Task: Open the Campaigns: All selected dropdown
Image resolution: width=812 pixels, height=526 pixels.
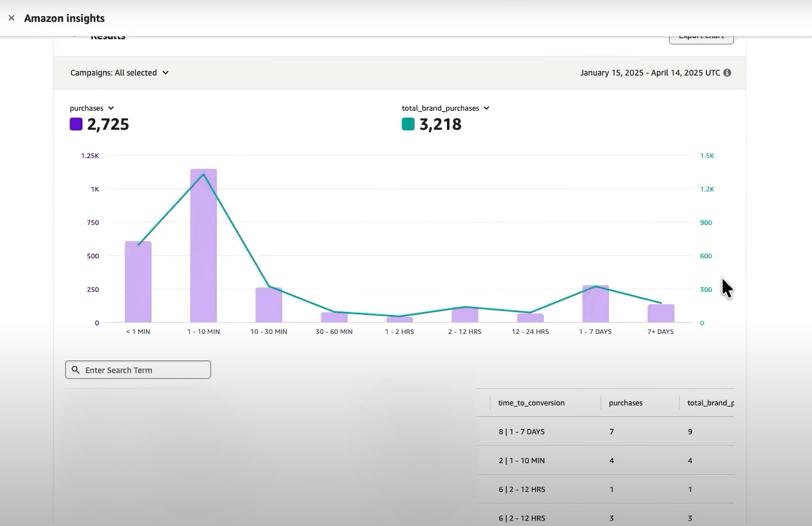Action: (x=119, y=73)
